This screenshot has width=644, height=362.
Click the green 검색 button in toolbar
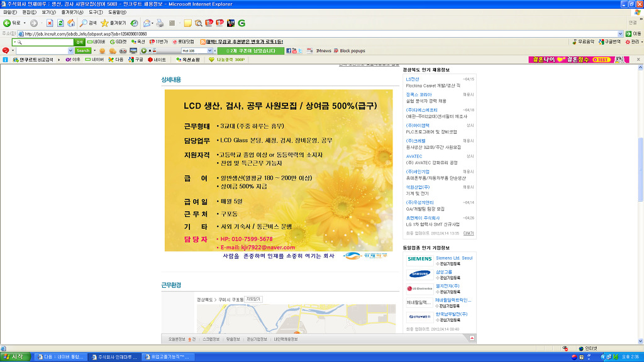click(79, 42)
